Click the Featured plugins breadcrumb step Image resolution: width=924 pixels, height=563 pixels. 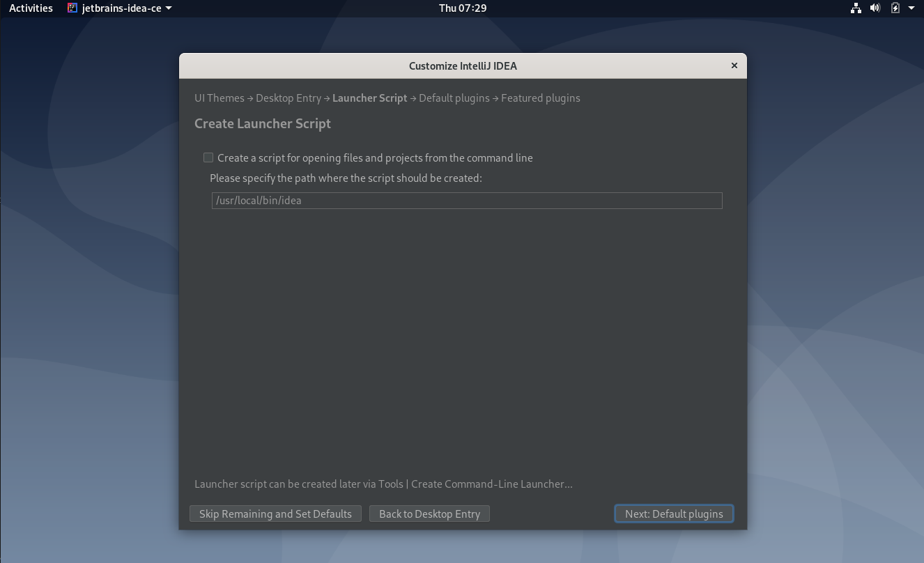(541, 98)
